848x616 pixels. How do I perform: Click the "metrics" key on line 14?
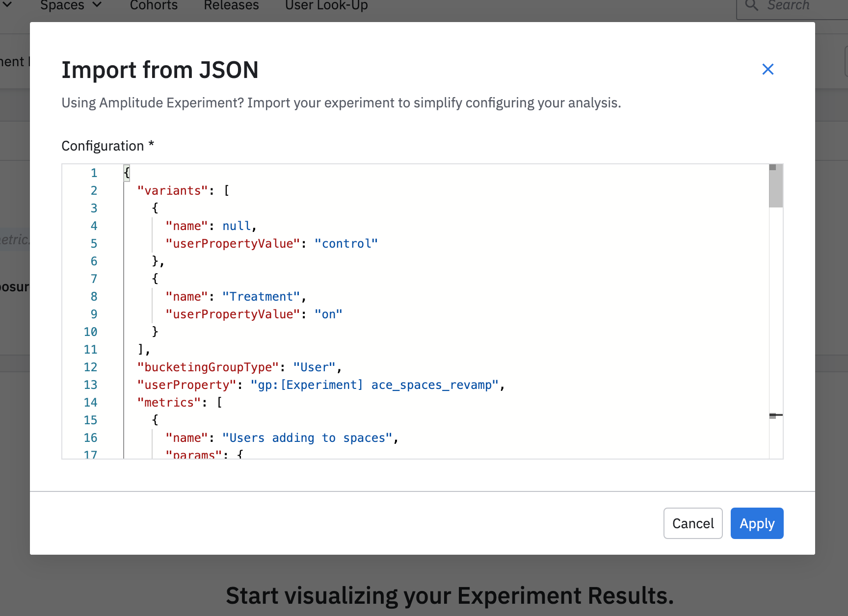169,402
